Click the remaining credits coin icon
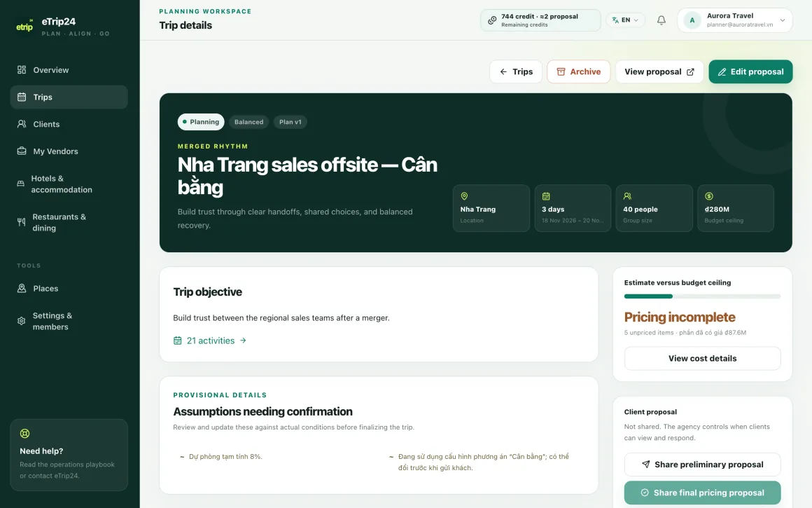Screen dimensions: 812x508 [x=492, y=20]
